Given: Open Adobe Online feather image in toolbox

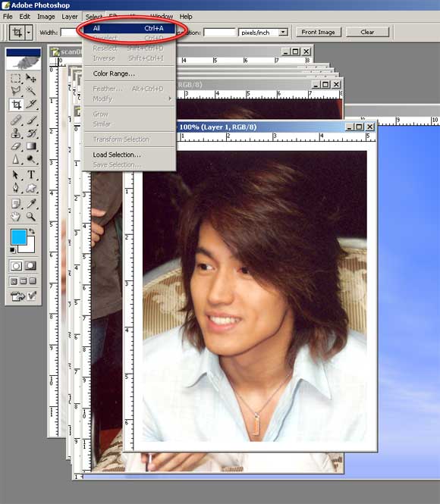Looking at the screenshot, I should pyautogui.click(x=24, y=62).
